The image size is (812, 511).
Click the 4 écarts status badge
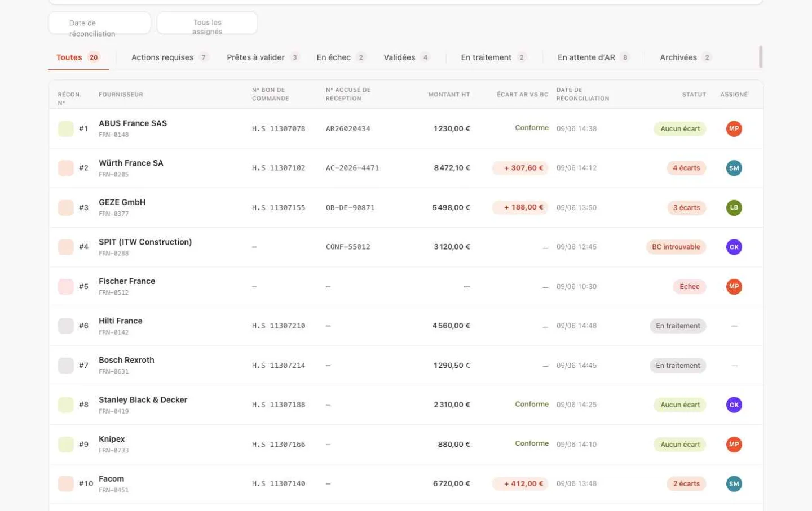tap(686, 168)
